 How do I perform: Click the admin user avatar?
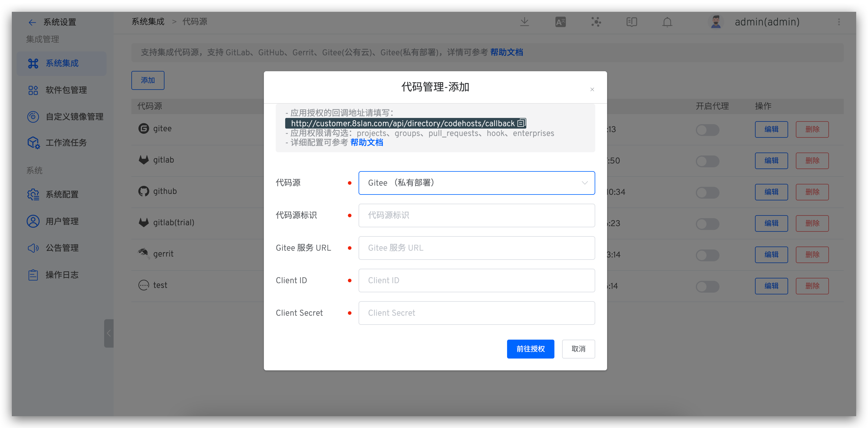(x=716, y=22)
